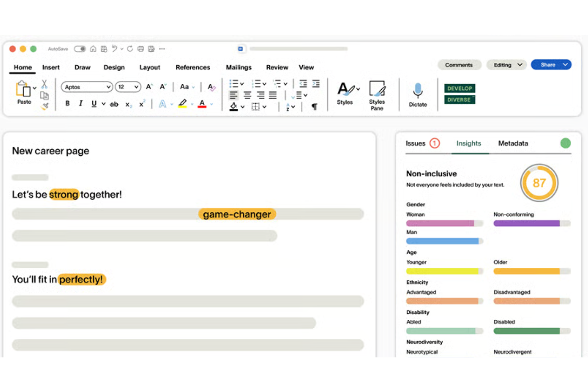Center align the text
588x392 pixels.
[247, 95]
